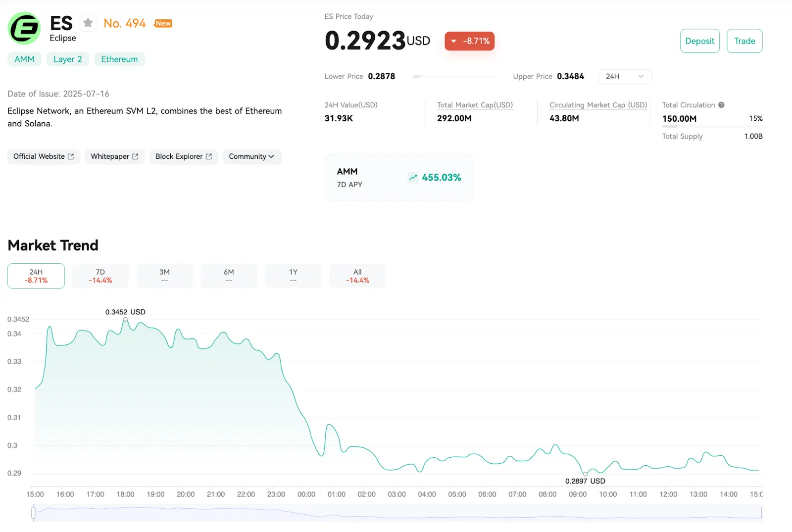The height and width of the screenshot is (532, 792).
Task: Click the 00:00 time axis label
Action: 306,494
